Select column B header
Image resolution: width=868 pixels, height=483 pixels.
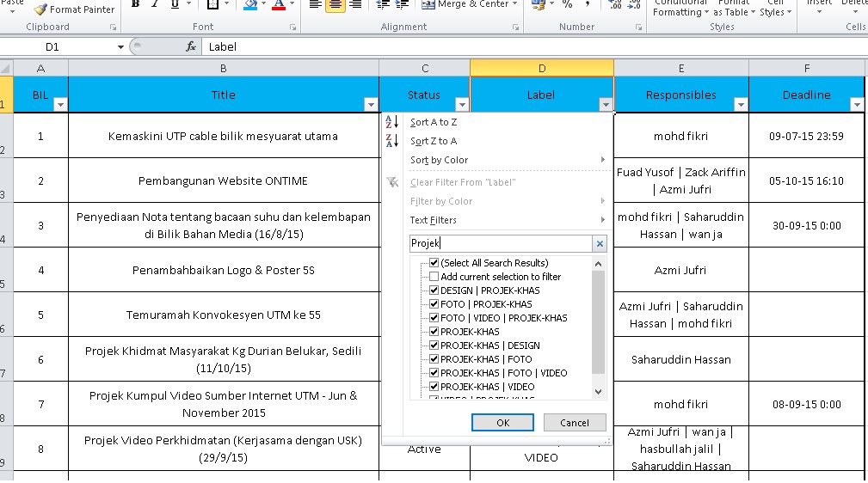pos(224,68)
